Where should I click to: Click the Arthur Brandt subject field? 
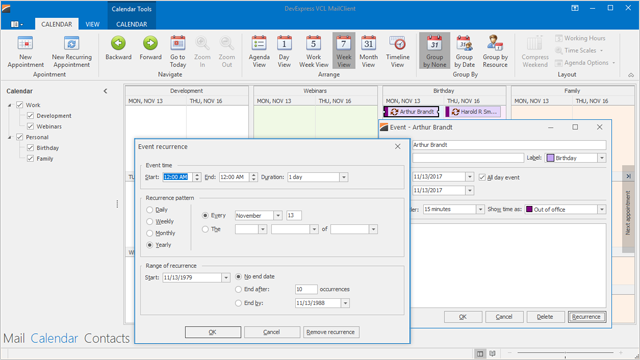[509, 145]
